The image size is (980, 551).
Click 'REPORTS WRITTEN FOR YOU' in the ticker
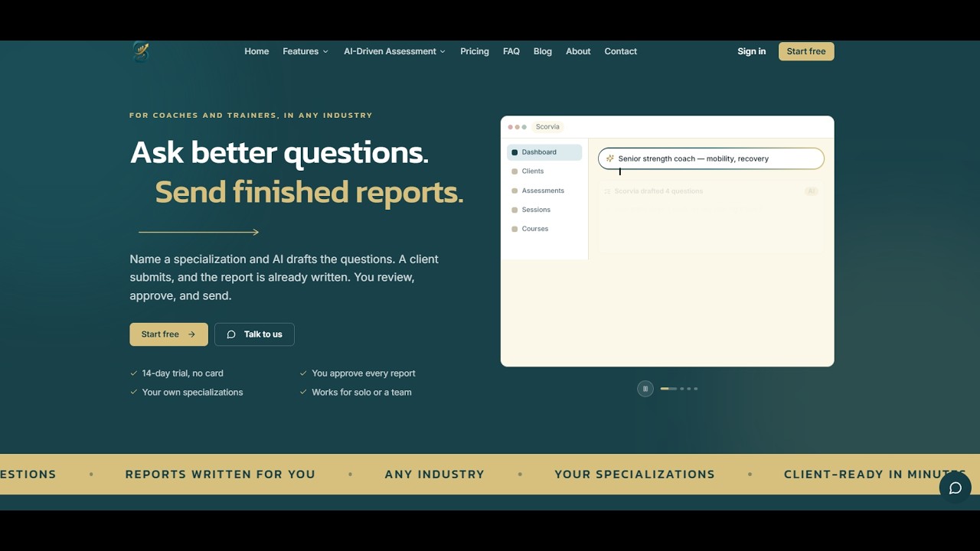click(x=220, y=474)
